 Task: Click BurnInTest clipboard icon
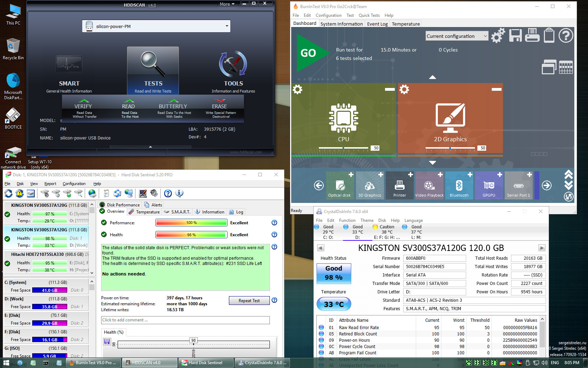(x=549, y=35)
